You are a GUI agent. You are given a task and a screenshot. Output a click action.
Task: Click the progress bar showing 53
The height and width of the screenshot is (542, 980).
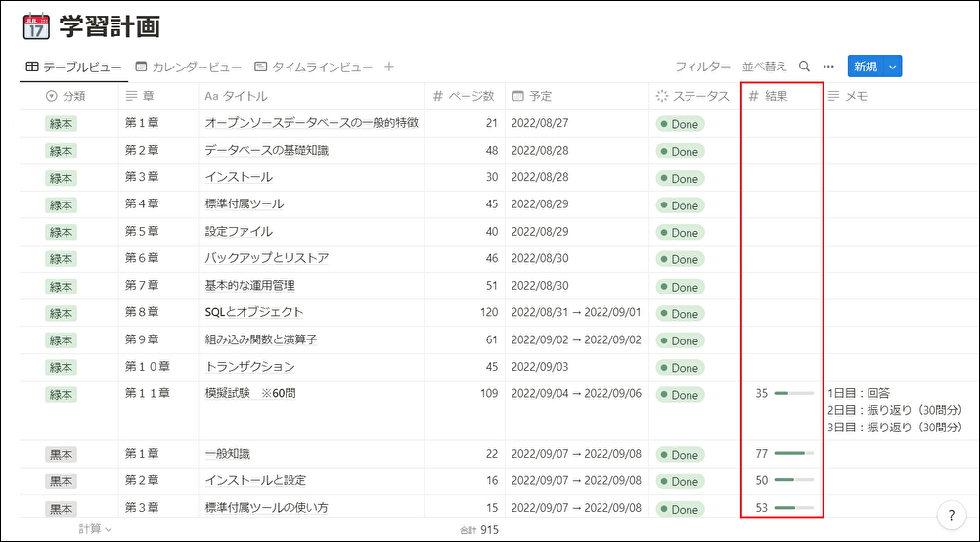[794, 508]
